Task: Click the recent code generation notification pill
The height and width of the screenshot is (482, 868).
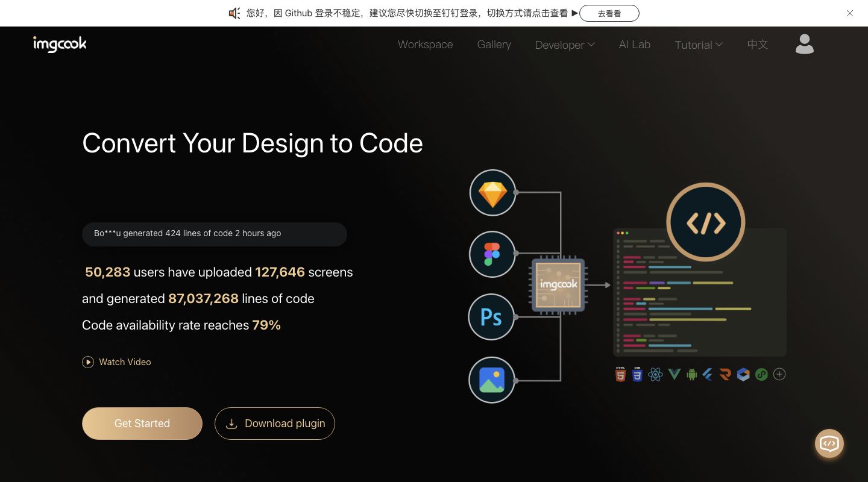Action: pyautogui.click(x=215, y=234)
